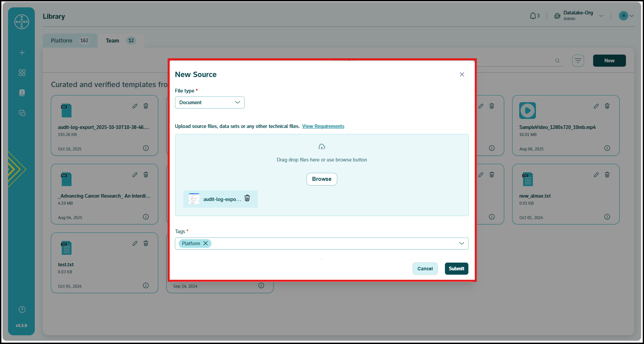
Task: Edit the SampleVideo_1280x720_10mb.mp4 card
Action: (596, 106)
